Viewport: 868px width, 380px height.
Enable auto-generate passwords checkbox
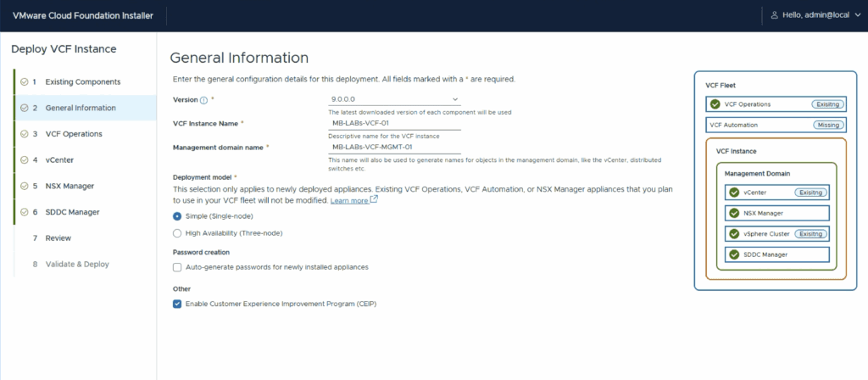click(177, 267)
